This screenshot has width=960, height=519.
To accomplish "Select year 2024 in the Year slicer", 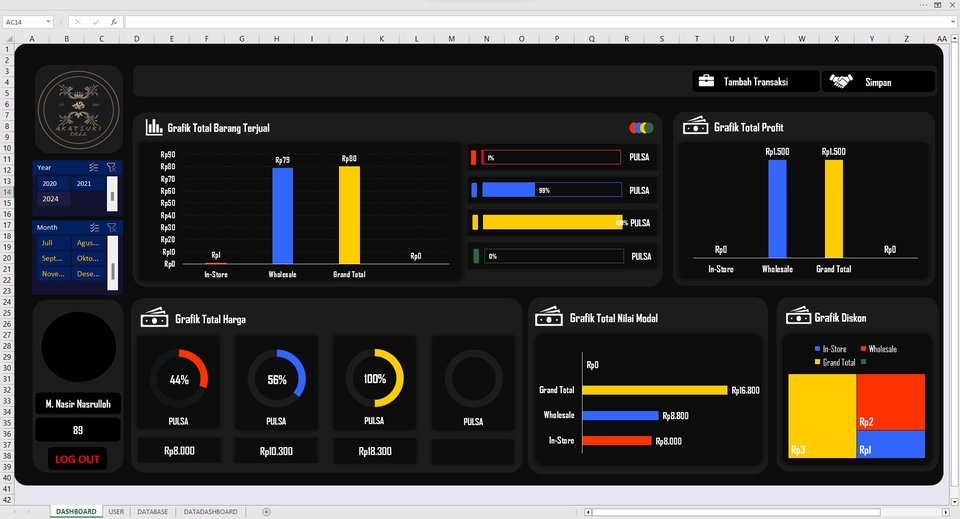I will [x=53, y=199].
